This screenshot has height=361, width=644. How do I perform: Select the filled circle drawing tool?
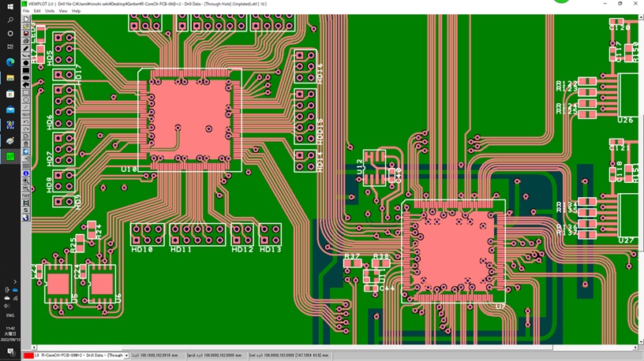26,63
